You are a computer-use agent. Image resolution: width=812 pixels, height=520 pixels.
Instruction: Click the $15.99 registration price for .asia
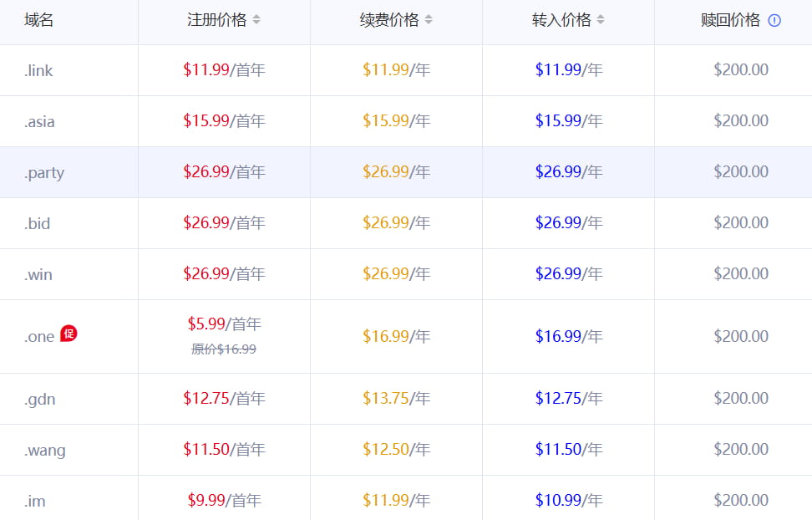pyautogui.click(x=206, y=121)
